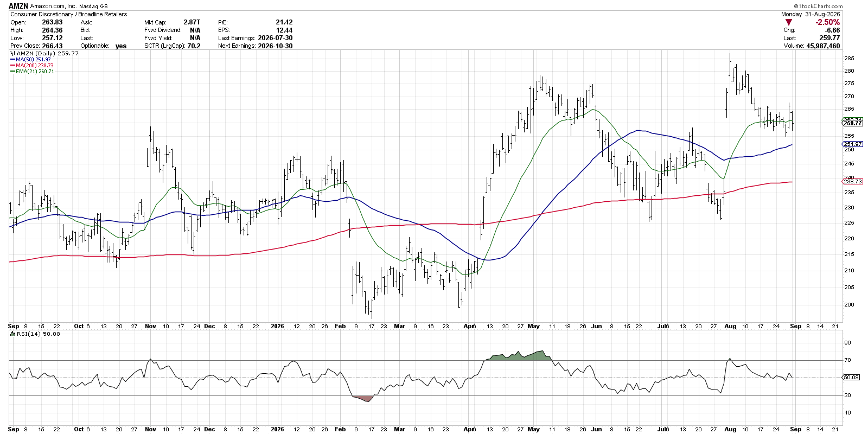The height and width of the screenshot is (434, 868).
Task: Click the red 238.73 MA tag on price axis
Action: tap(853, 182)
